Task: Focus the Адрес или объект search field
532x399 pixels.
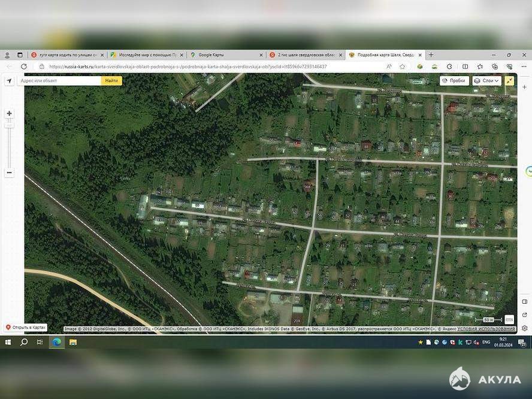Action: click(x=59, y=80)
